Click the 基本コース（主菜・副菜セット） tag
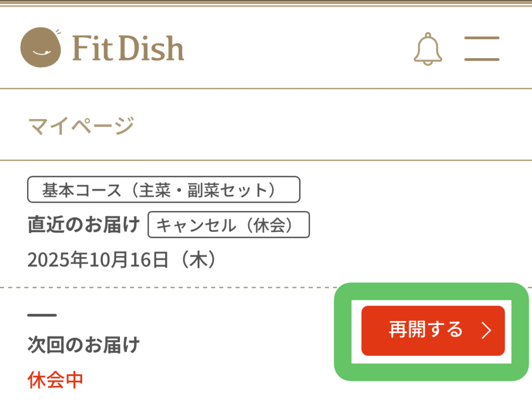 coord(164,190)
